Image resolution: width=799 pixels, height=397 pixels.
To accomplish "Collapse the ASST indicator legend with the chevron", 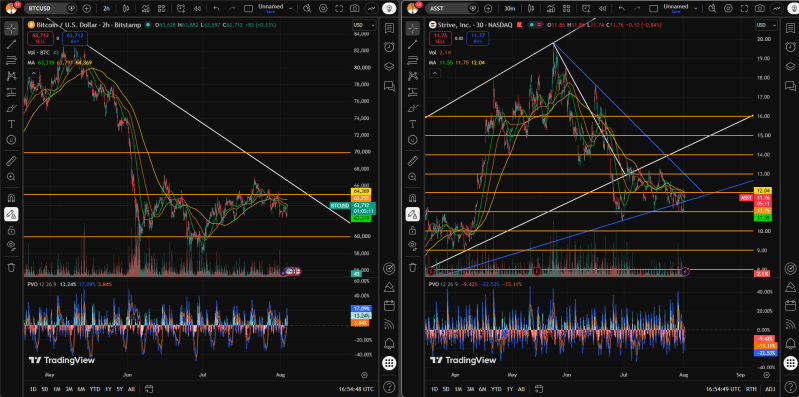I will pos(435,73).
